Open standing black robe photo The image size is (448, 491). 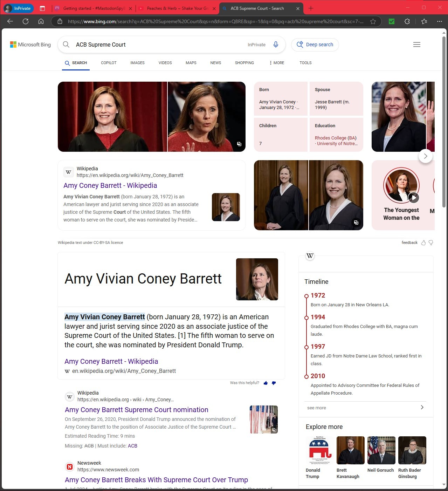tap(281, 195)
